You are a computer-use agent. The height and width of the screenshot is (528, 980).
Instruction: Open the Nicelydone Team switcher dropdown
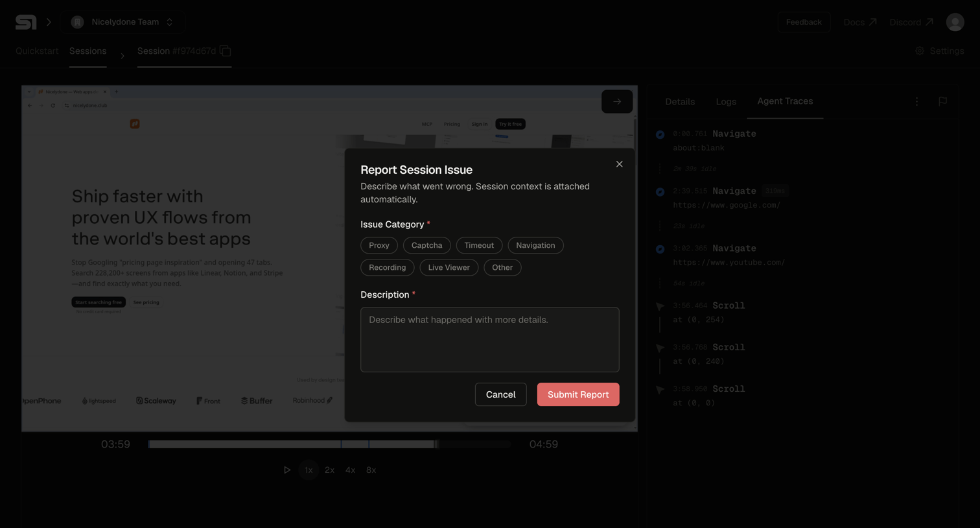[123, 22]
